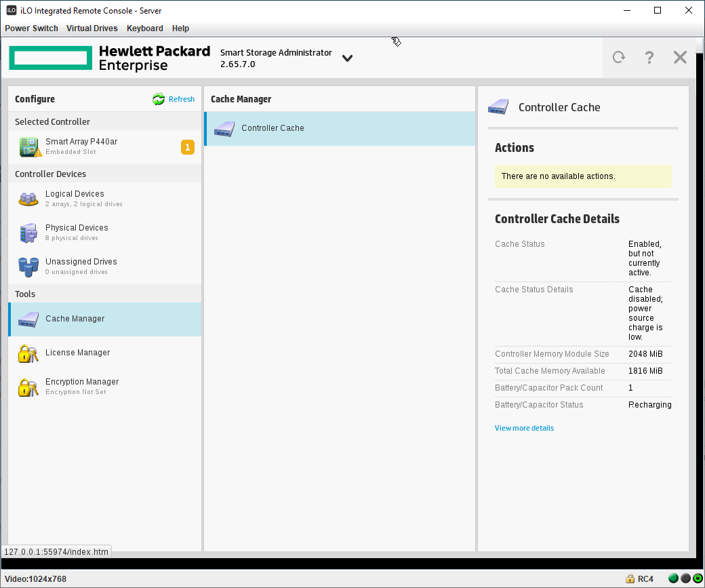
Task: Open the Keyboard menu
Action: (145, 28)
